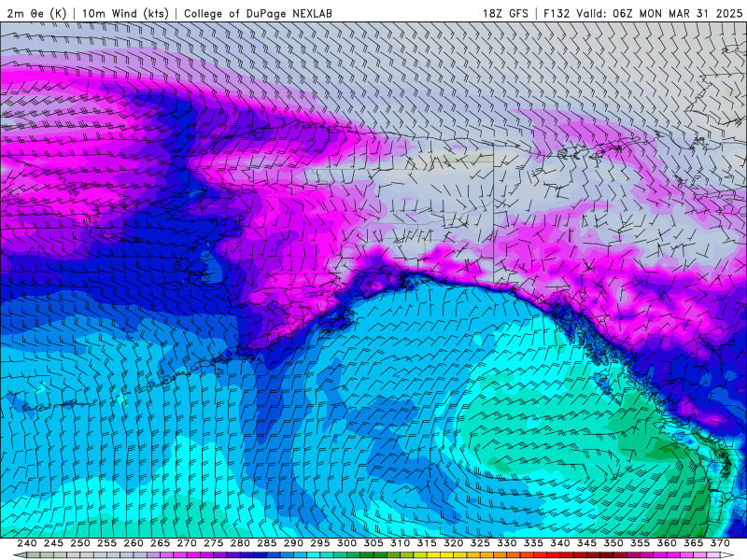Image resolution: width=747 pixels, height=560 pixels.
Task: Click the 355 scale label
Action: click(x=641, y=543)
